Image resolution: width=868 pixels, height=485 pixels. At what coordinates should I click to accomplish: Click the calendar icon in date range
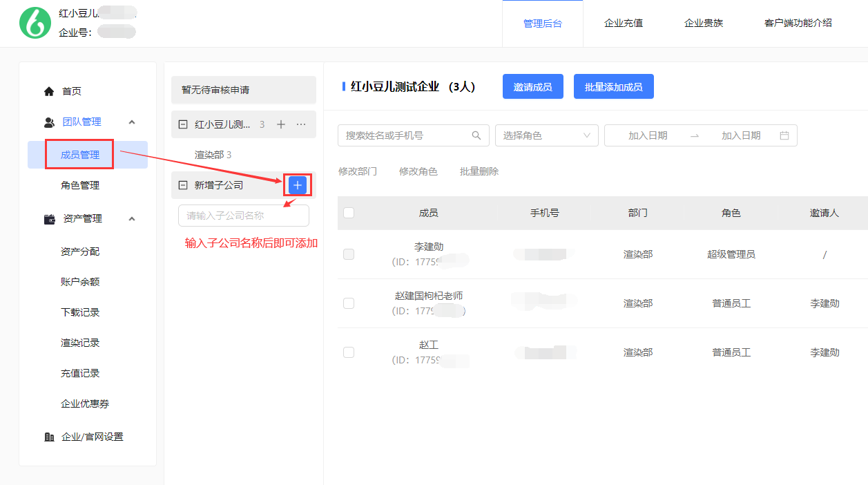click(x=784, y=135)
